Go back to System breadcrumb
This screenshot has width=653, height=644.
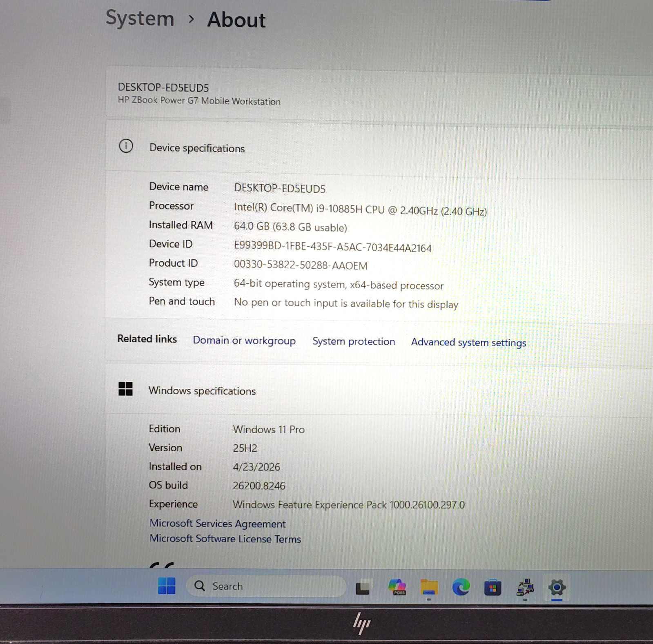(140, 19)
